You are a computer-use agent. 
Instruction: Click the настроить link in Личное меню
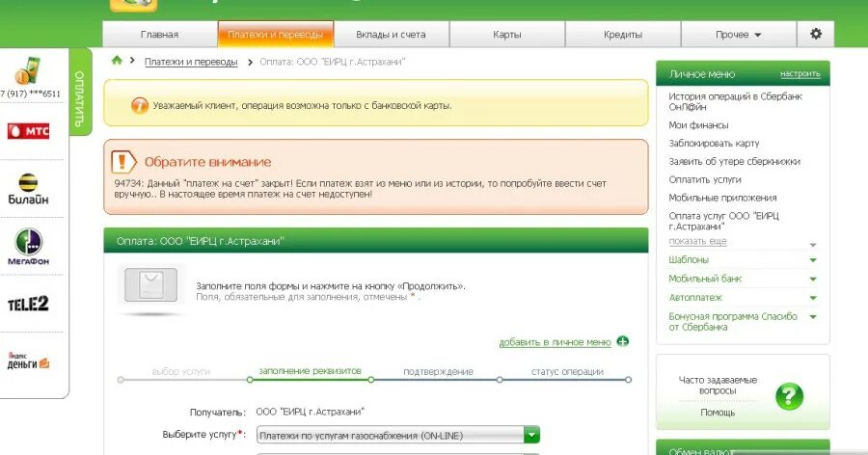(800, 73)
